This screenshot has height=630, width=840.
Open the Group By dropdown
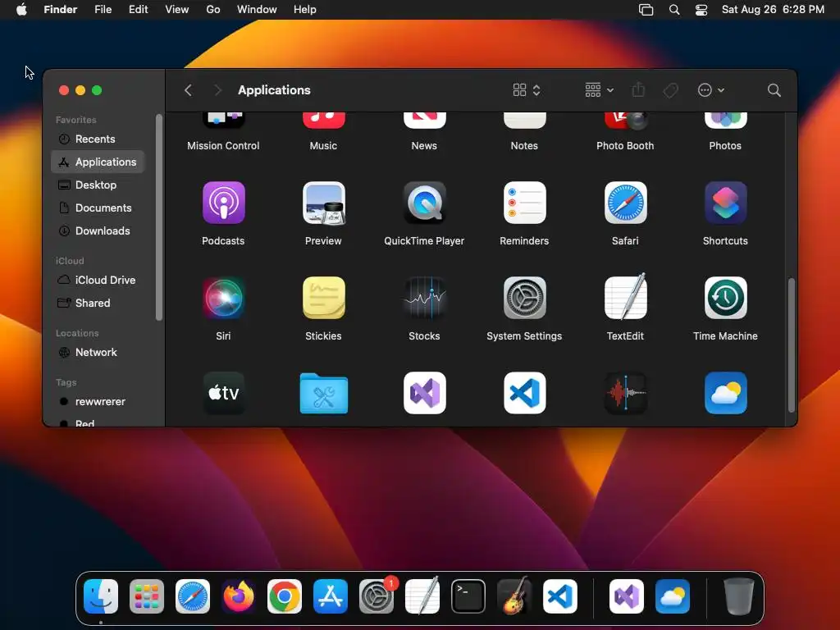[x=600, y=90]
